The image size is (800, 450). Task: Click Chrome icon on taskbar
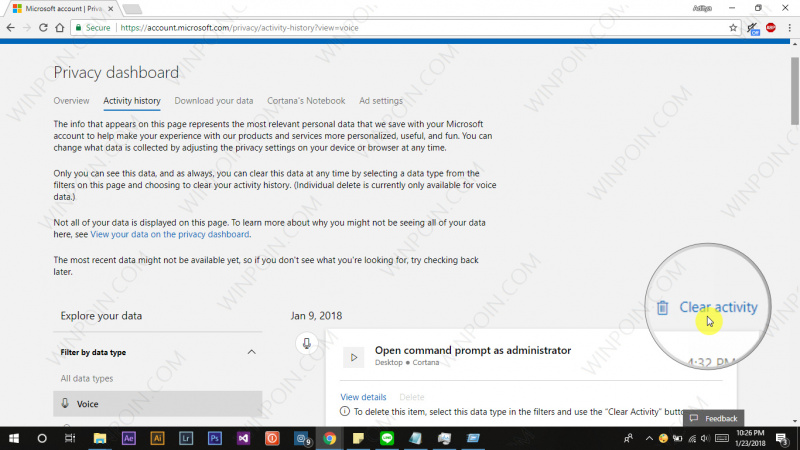tap(330, 438)
